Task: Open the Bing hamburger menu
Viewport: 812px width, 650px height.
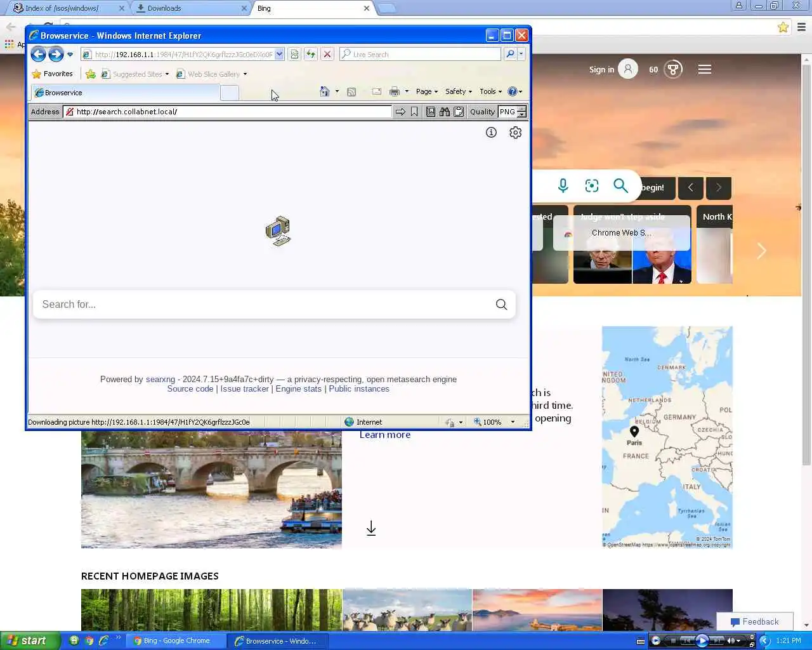Action: tap(705, 69)
